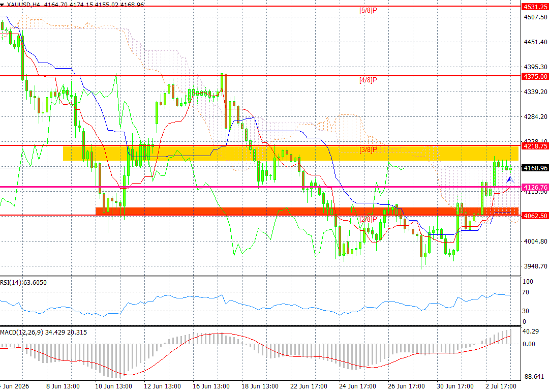Open the small triangle menu beside XAUUSD,H4

[x=2, y=5]
